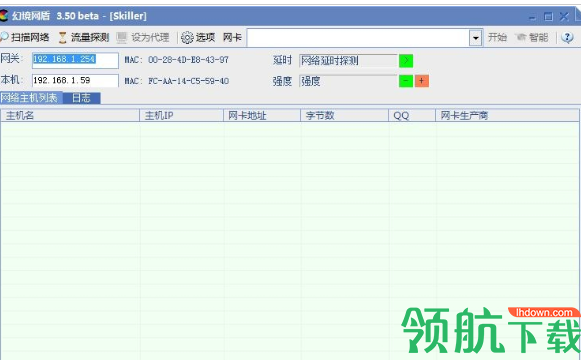Click the green arrow next to 网络延时探测
The width and height of the screenshot is (581, 360).
click(x=406, y=60)
